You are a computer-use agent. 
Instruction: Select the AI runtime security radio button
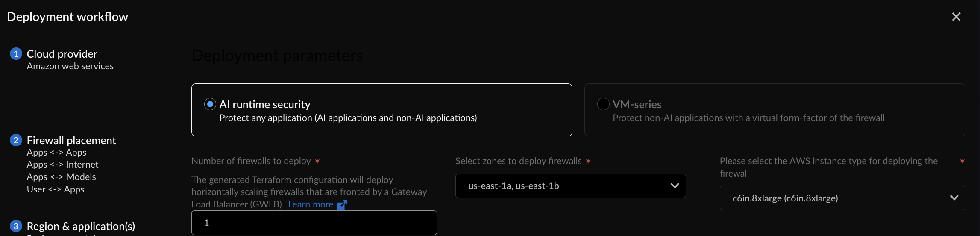(x=210, y=104)
